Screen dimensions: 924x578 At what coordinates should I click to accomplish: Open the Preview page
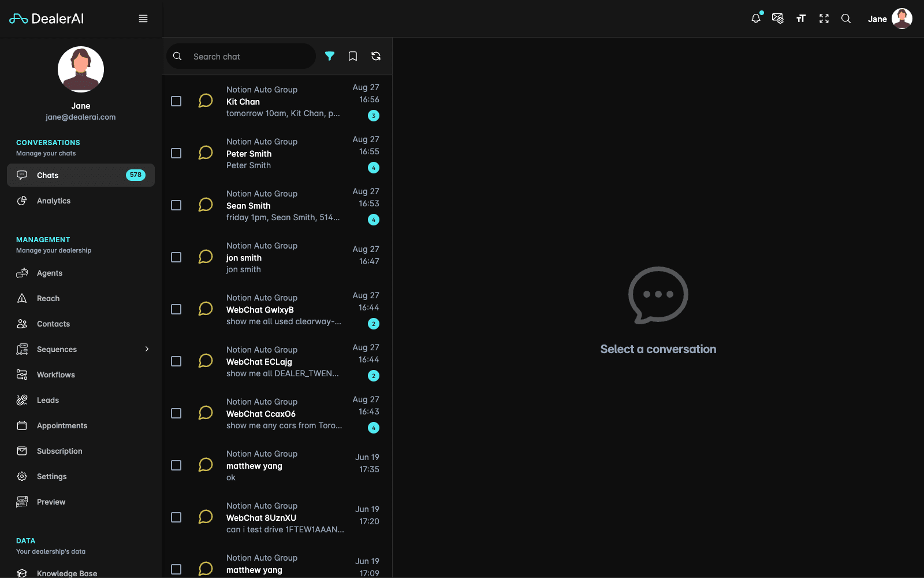pyautogui.click(x=81, y=502)
